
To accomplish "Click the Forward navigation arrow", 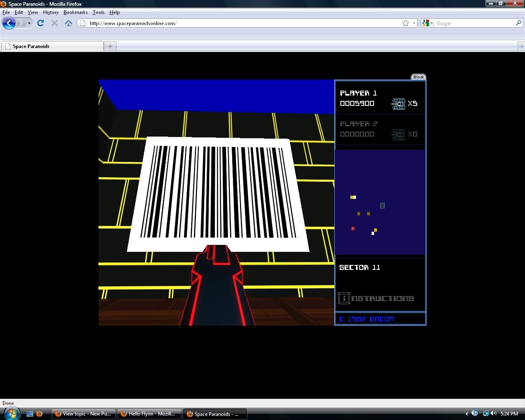I will [x=21, y=23].
